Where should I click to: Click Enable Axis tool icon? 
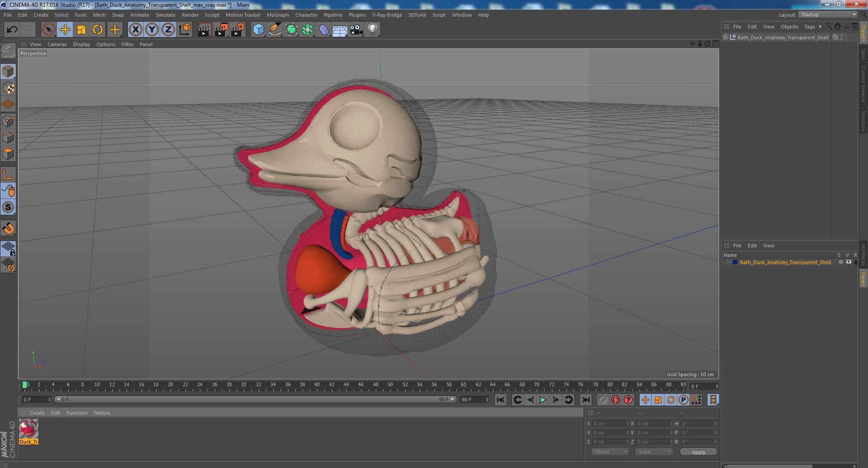(8, 175)
